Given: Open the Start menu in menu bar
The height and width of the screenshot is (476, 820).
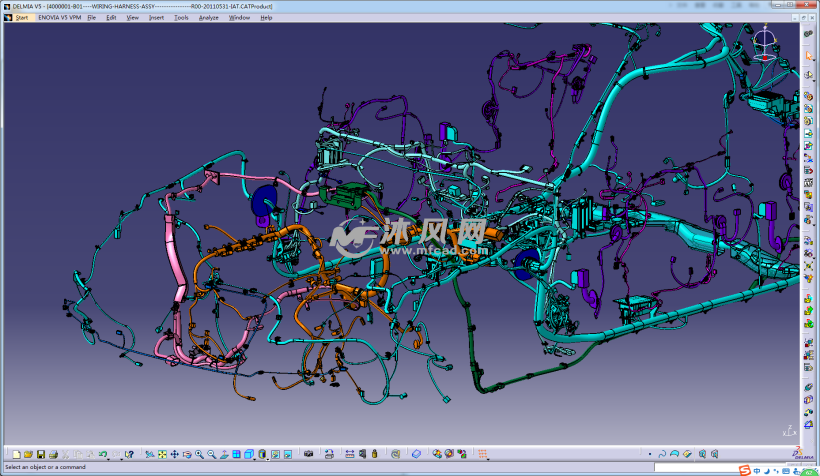Looking at the screenshot, I should pos(21,18).
